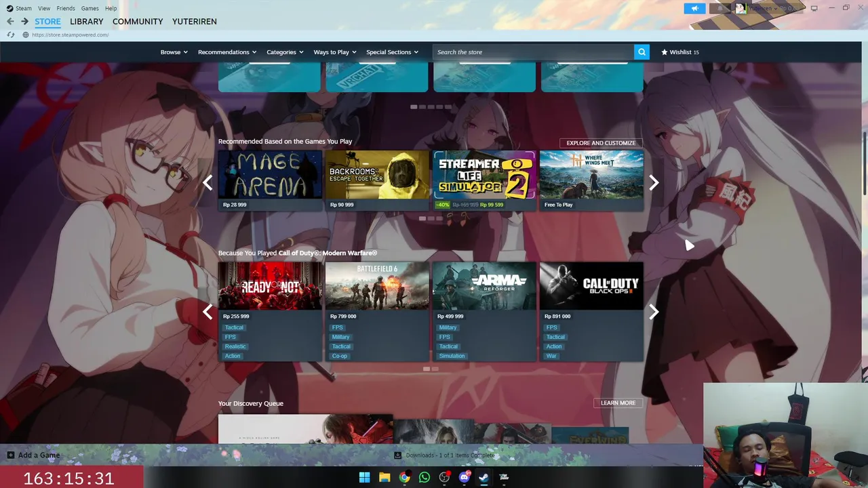Click Add a Game
Image resolution: width=868 pixels, height=488 pixels.
pyautogui.click(x=33, y=455)
